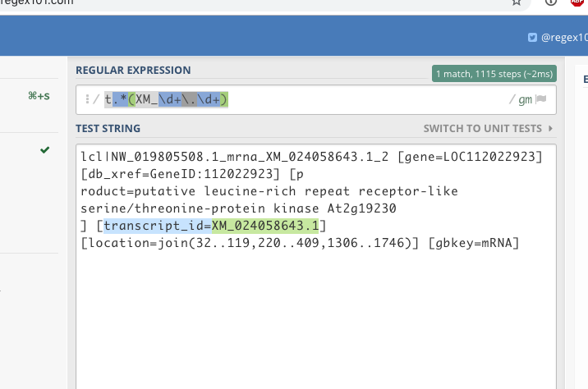
Task: Click the delimiter dots handle before the regex
Action: tap(87, 99)
